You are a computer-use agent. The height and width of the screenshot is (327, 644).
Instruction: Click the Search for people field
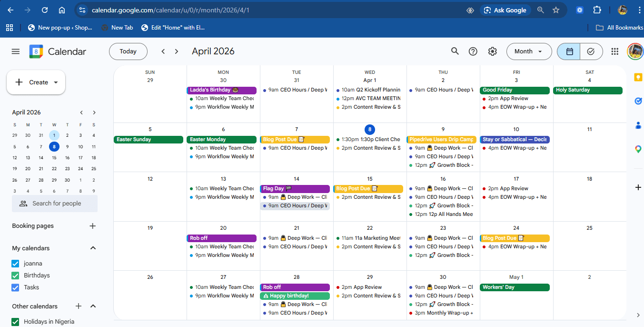(x=57, y=204)
